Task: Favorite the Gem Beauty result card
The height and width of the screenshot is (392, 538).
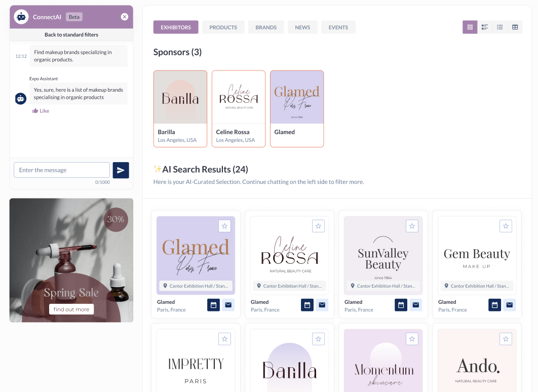Action: pos(506,226)
